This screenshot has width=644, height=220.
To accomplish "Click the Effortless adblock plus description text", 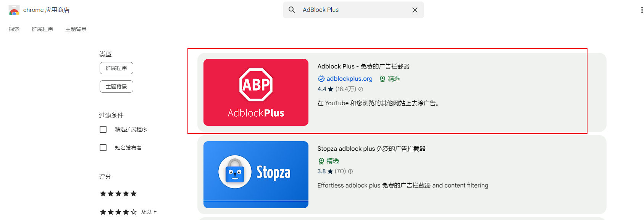I will click(x=403, y=185).
